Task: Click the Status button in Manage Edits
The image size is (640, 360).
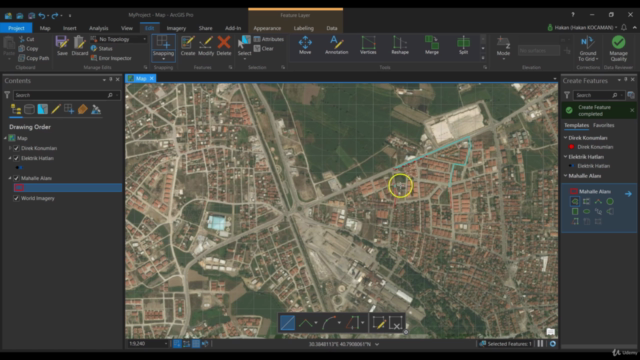Action: click(x=102, y=49)
